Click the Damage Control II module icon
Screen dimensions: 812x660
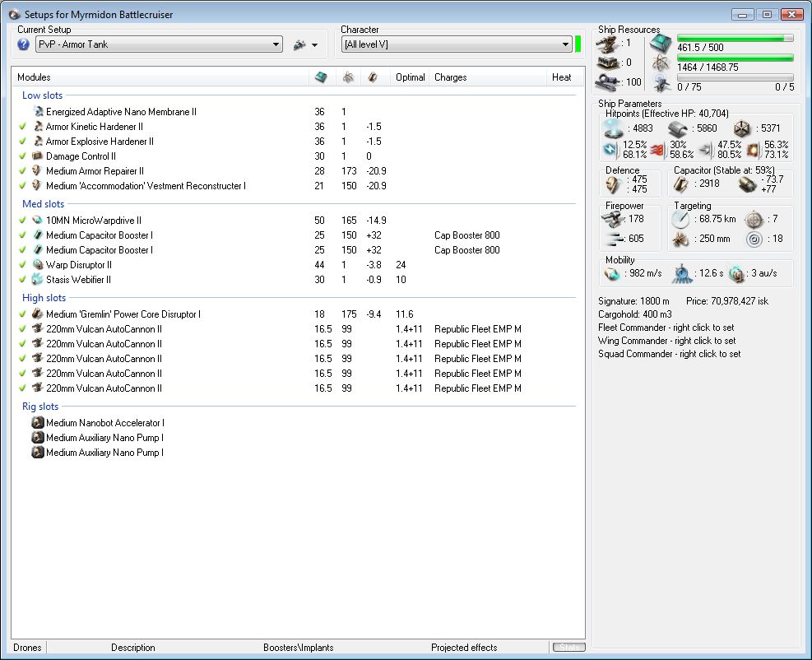(x=38, y=156)
